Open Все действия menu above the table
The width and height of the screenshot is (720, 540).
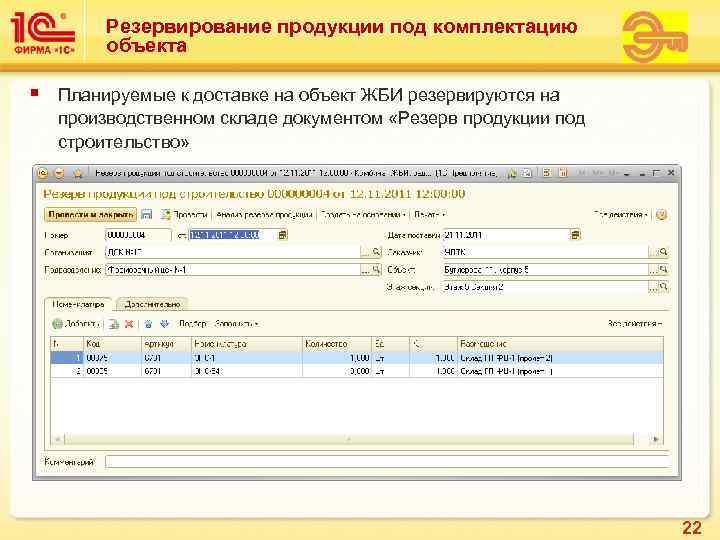pyautogui.click(x=635, y=324)
